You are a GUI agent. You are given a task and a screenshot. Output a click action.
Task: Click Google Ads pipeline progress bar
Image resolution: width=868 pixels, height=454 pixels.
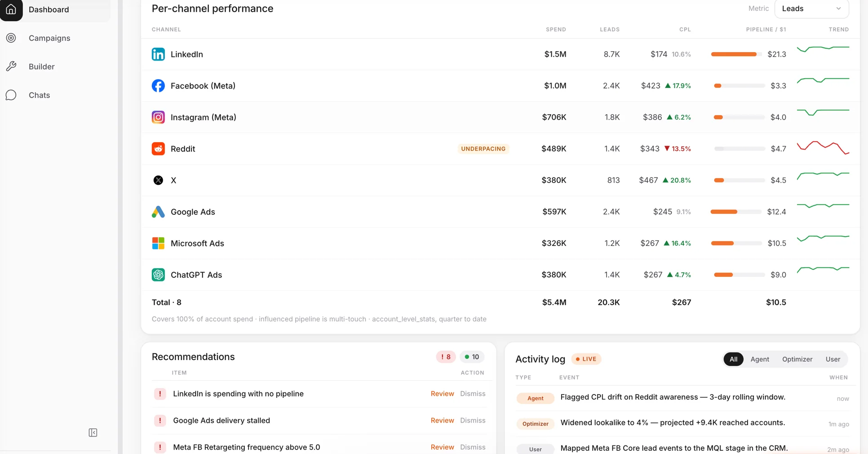(736, 212)
